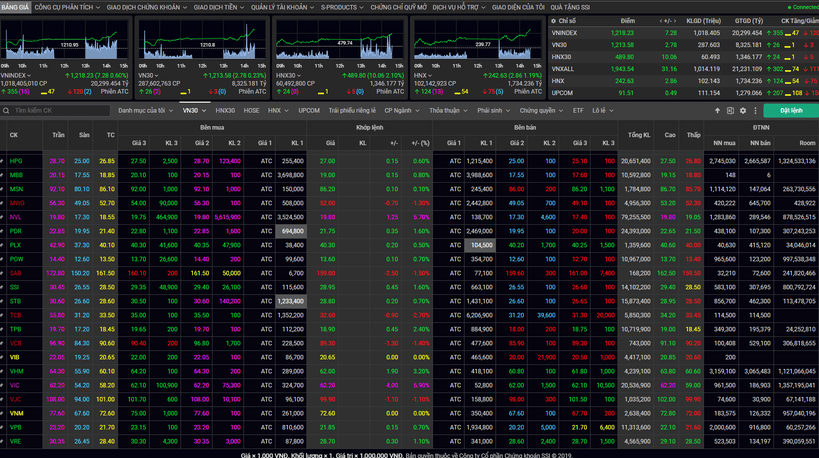This screenshot has height=458, width=819.
Task: Click the Trần column header
Action: pyautogui.click(x=58, y=135)
